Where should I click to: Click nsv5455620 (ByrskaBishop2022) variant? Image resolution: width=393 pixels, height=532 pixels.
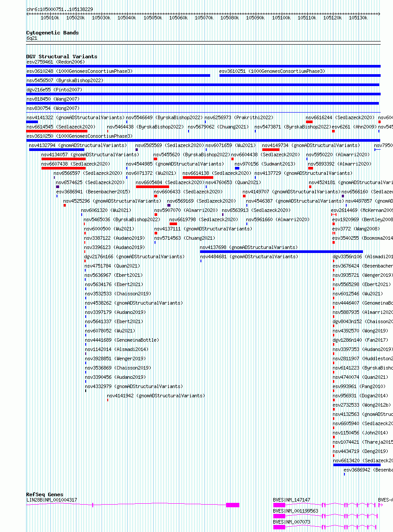192,155
